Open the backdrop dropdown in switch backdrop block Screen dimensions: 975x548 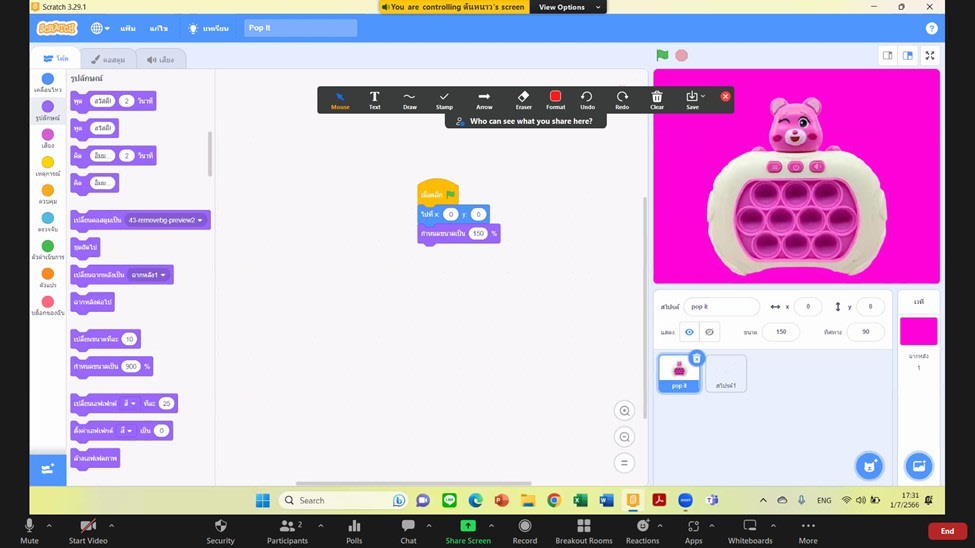(149, 275)
